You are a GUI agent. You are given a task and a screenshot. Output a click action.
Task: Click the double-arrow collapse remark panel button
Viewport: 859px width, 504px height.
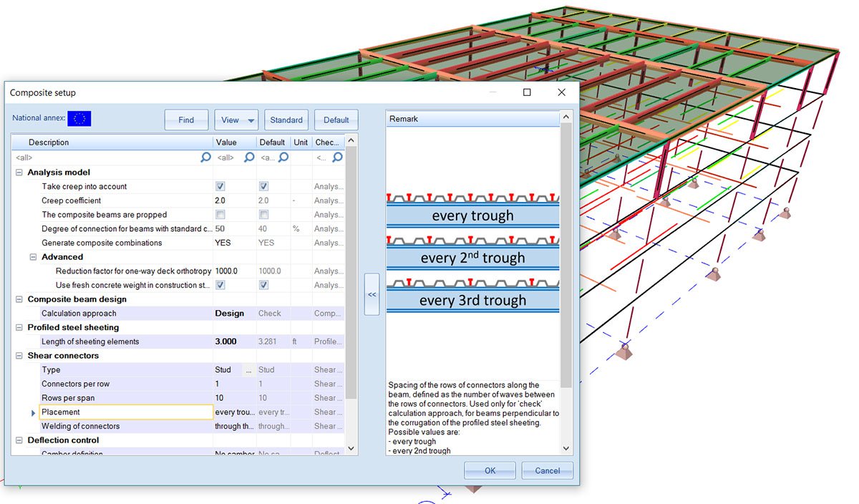[372, 294]
